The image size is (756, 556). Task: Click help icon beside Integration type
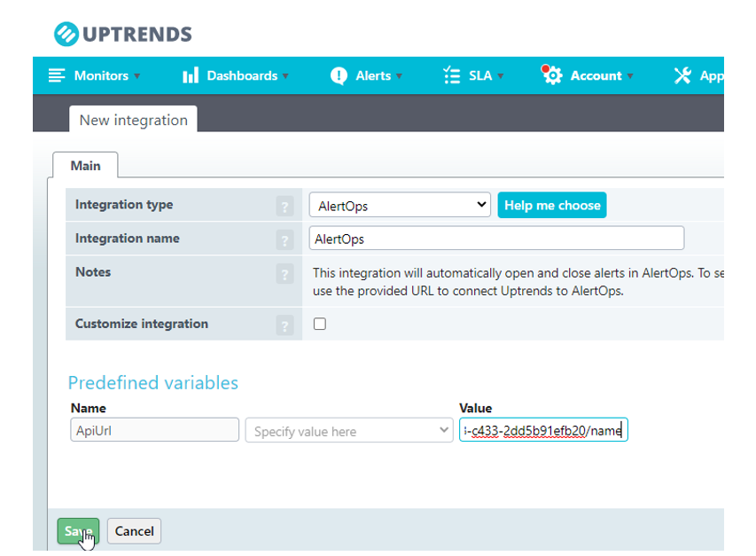(284, 207)
